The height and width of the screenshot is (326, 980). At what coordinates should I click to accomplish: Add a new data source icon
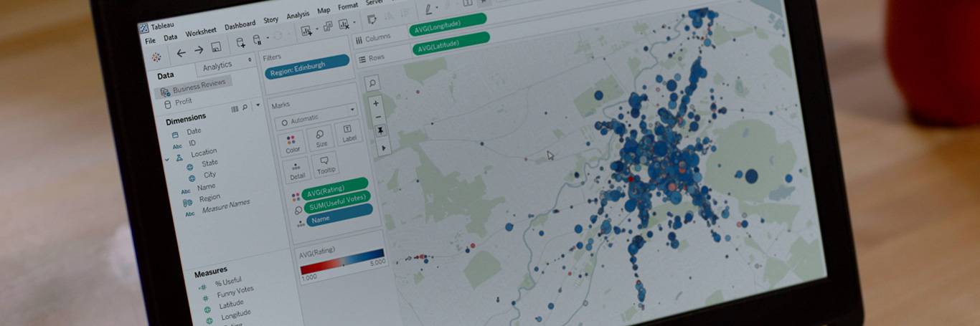[240, 44]
